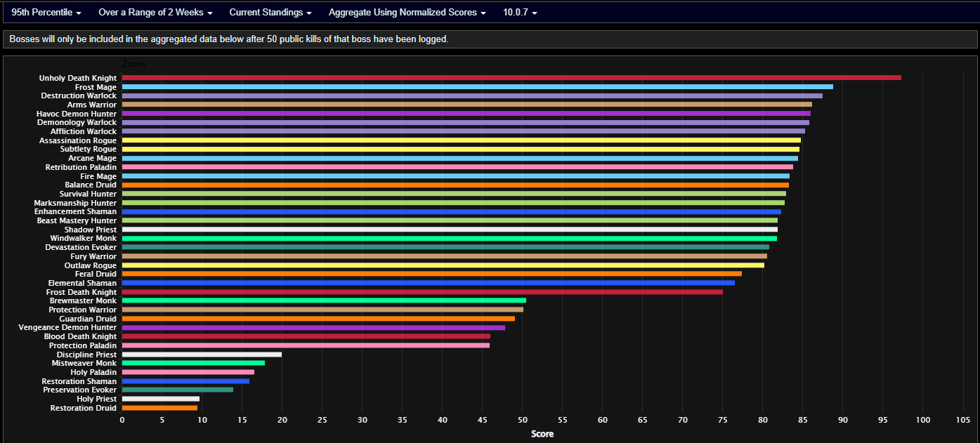Open the 95th Percentile dropdown

46,13
